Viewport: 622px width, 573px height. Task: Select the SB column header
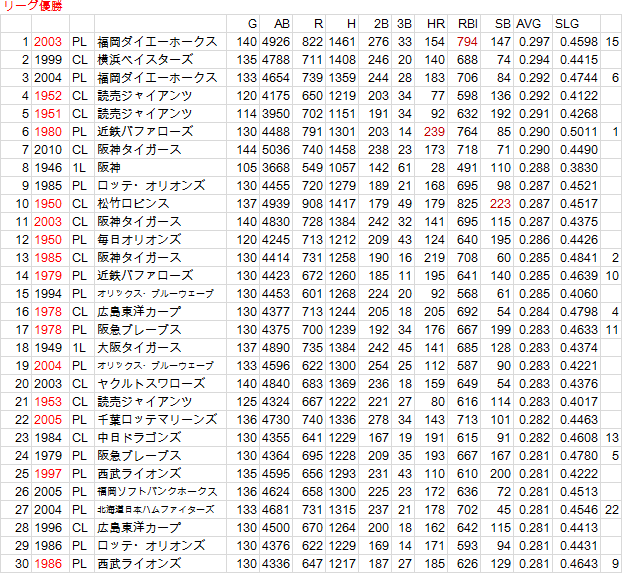(503, 24)
